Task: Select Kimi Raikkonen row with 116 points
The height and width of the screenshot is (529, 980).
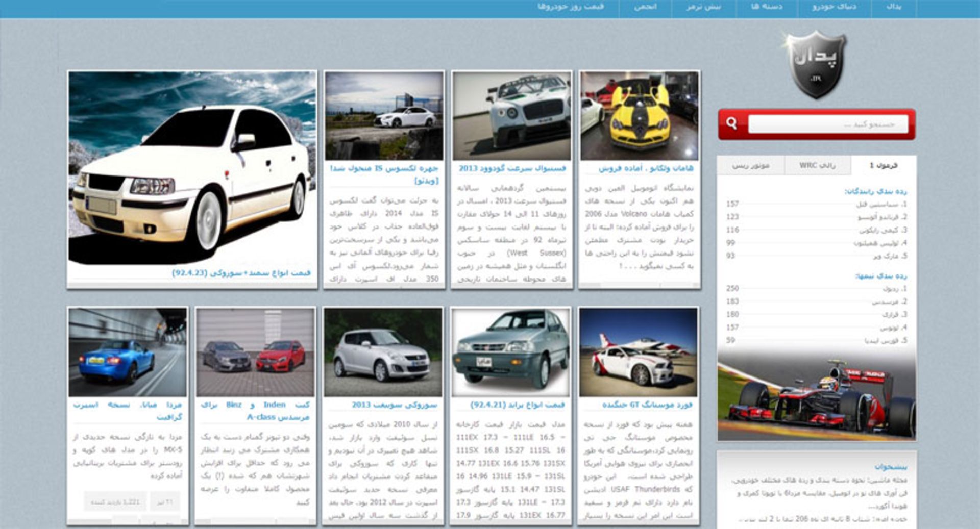Action: coord(816,230)
